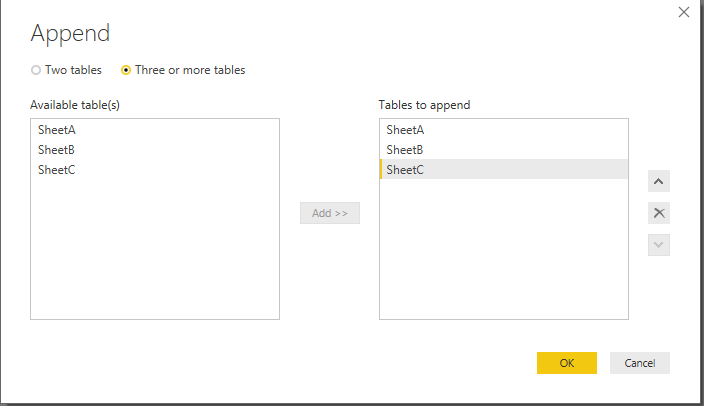Choose SheetB in Tables to append
Image resolution: width=704 pixels, height=406 pixels.
[405, 150]
